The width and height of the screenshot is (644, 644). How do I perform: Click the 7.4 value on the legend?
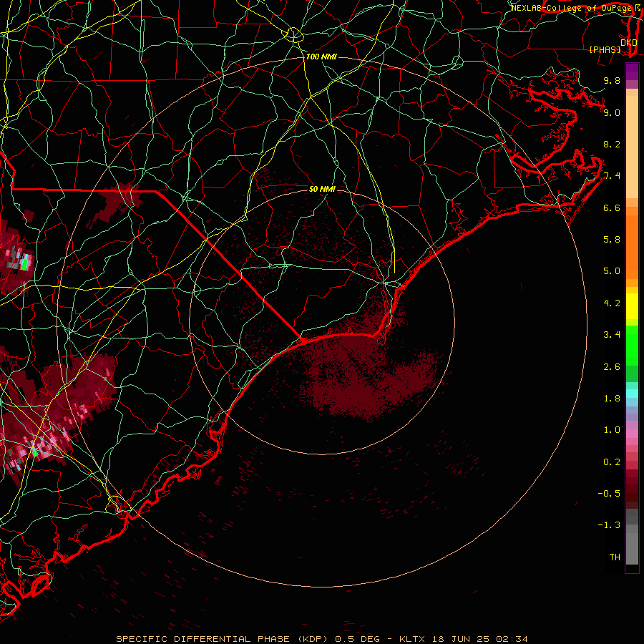(x=612, y=176)
